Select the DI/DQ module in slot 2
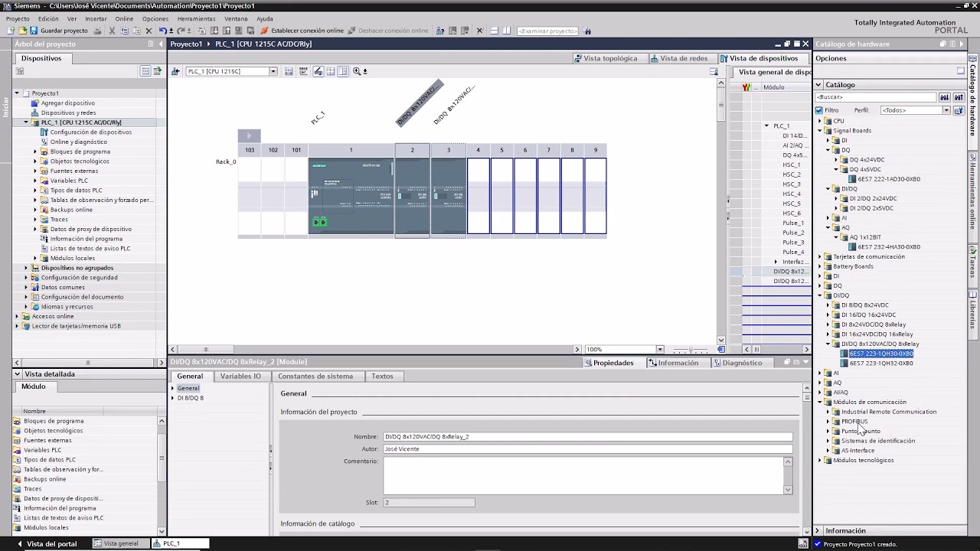Screen dimensions: 980x551 (412, 196)
